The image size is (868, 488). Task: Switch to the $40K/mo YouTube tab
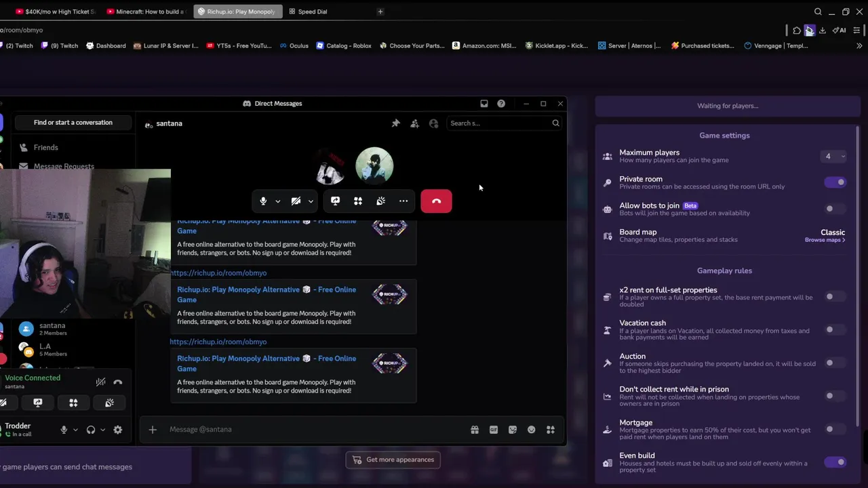point(55,12)
